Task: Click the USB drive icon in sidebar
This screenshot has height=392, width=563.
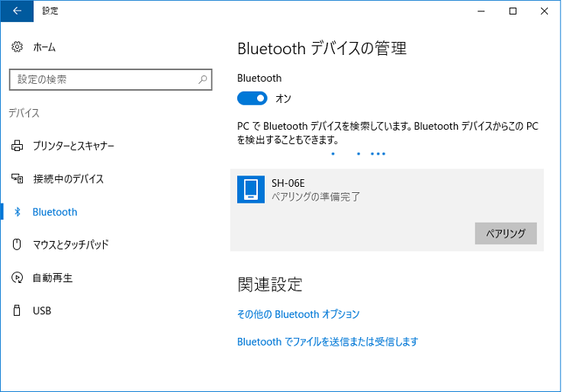Action: tap(17, 310)
